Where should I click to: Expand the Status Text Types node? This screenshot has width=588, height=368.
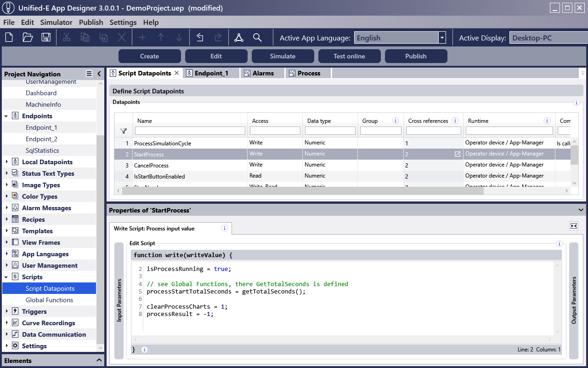coord(6,173)
